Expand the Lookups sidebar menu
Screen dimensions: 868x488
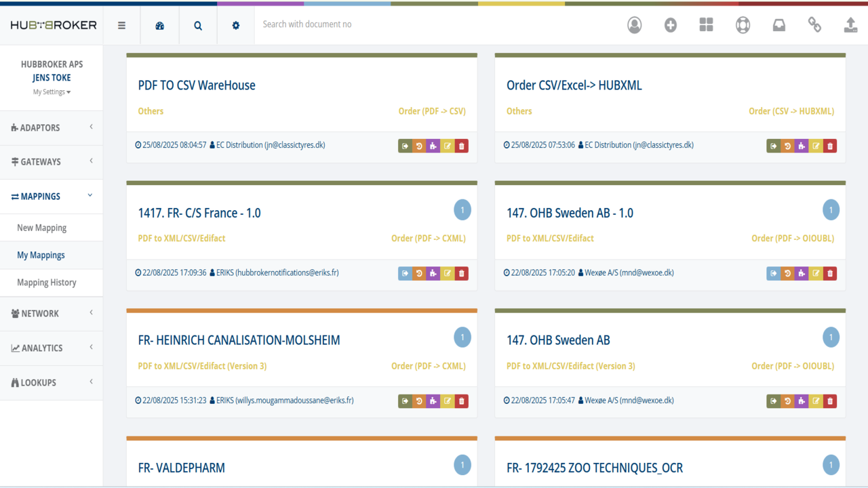coord(52,383)
